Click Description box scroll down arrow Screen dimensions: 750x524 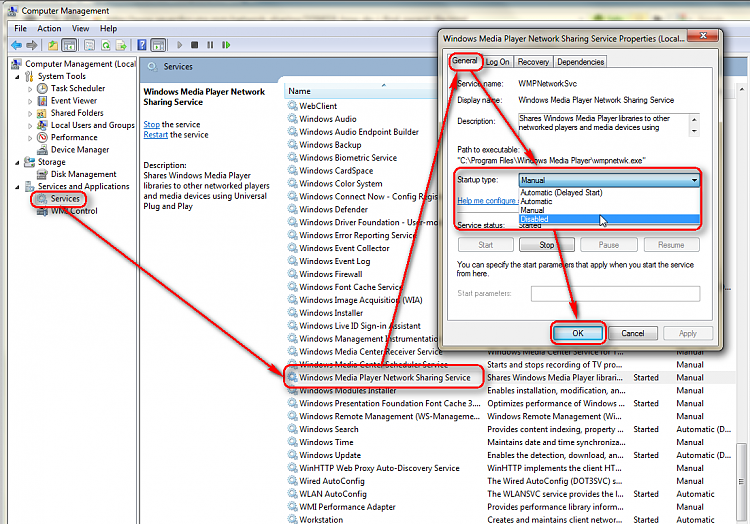click(694, 131)
